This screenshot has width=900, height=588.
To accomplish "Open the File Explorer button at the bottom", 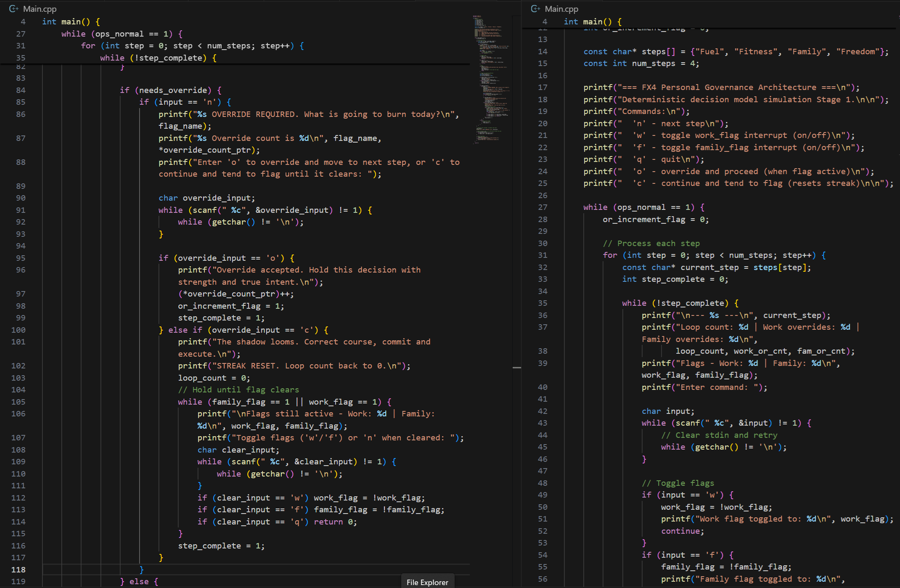I will tap(427, 582).
